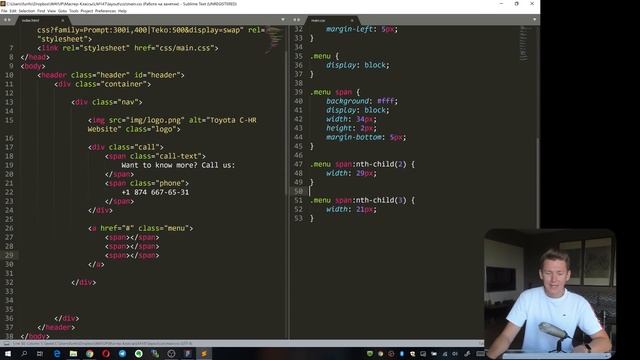Open the Project menu
Viewport: 640px width, 360px height.
click(87, 11)
